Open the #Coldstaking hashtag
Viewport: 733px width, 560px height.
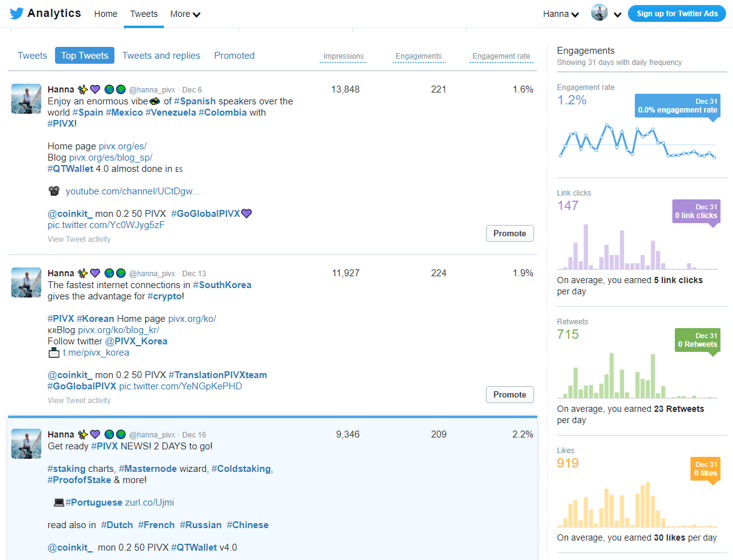(x=241, y=469)
